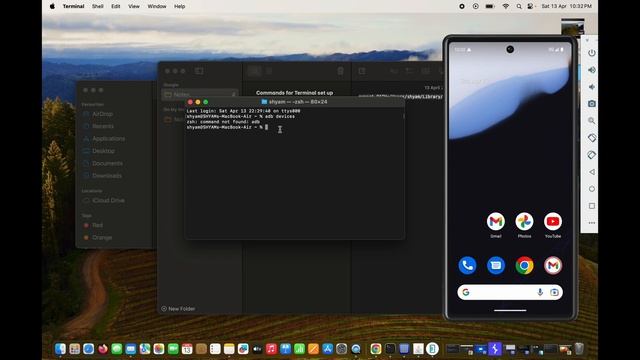
Task: Open Safari from the Dock
Action: 88,349
